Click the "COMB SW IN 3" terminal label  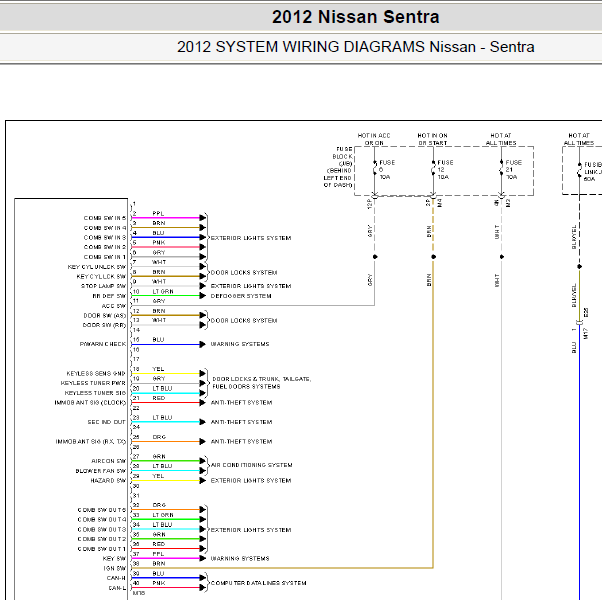point(105,238)
